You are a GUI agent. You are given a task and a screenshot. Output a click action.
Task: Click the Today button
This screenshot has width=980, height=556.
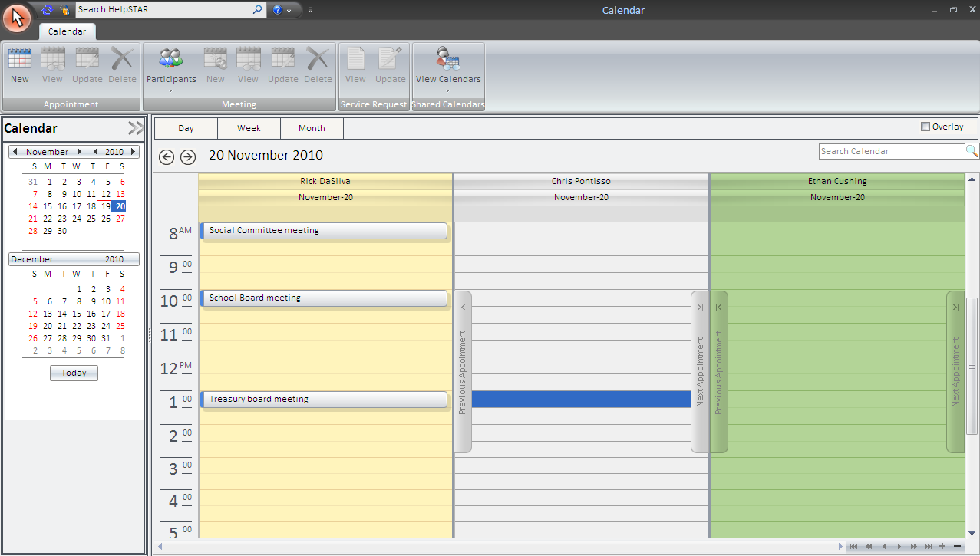coord(73,373)
